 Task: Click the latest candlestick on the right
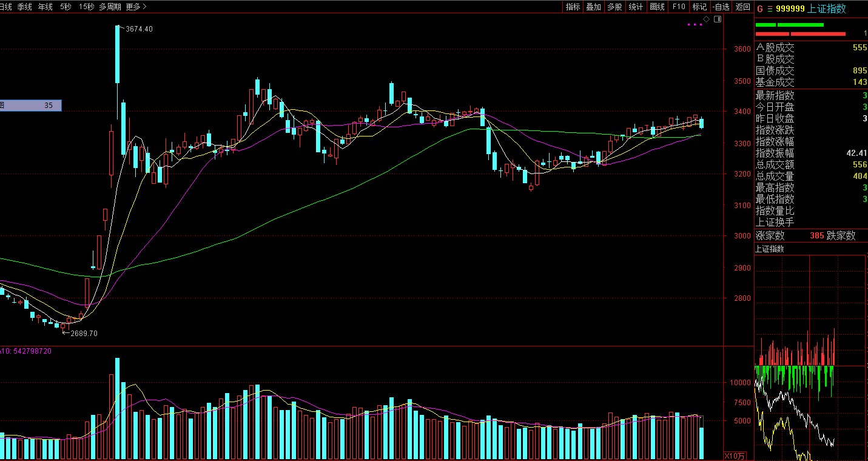point(702,123)
